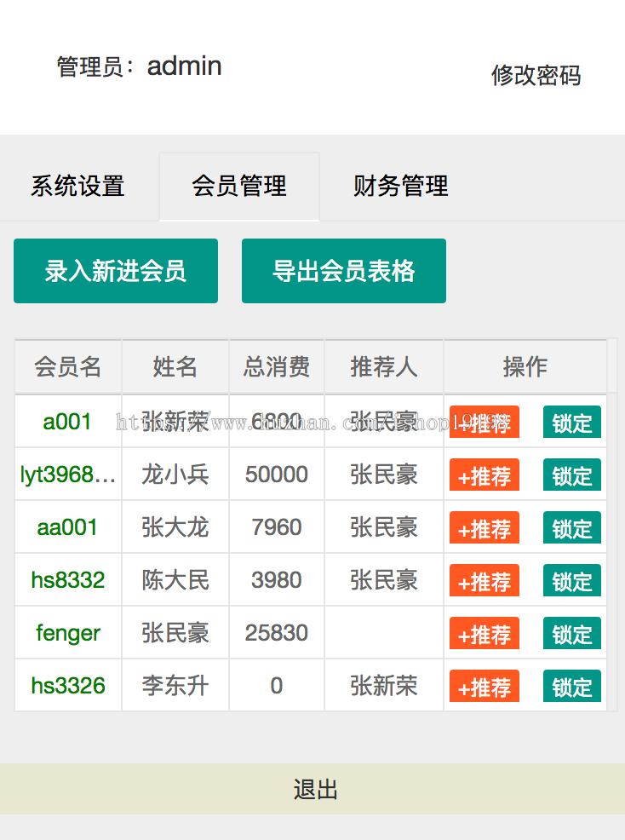Open the 修改密码 link
This screenshot has height=840, width=625.
tap(536, 75)
